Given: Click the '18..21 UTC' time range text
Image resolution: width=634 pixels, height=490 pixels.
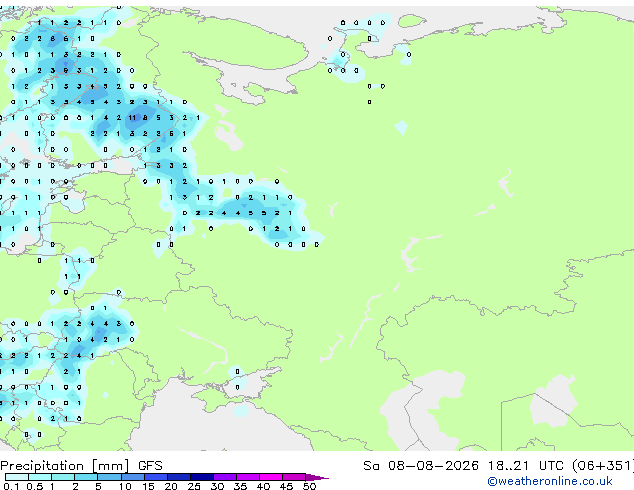Looking at the screenshot, I should click(x=528, y=466).
